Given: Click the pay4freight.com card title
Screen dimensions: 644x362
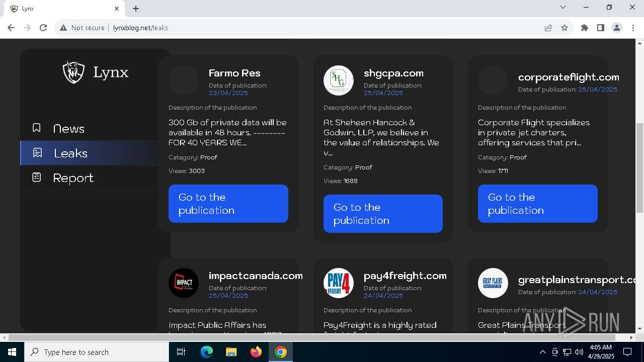Looking at the screenshot, I should point(405,276).
